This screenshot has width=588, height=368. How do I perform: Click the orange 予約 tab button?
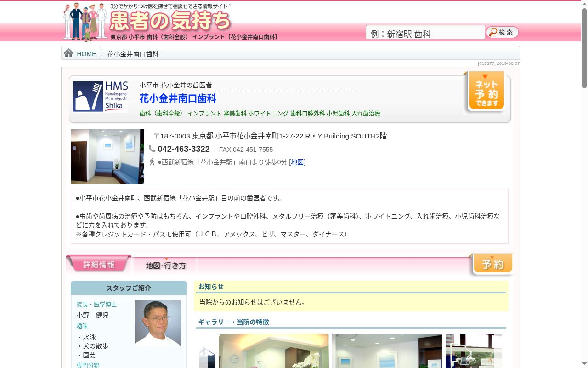pos(492,264)
